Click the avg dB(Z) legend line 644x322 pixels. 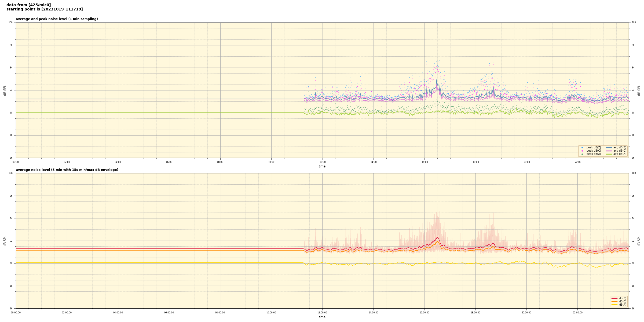tap(609, 148)
